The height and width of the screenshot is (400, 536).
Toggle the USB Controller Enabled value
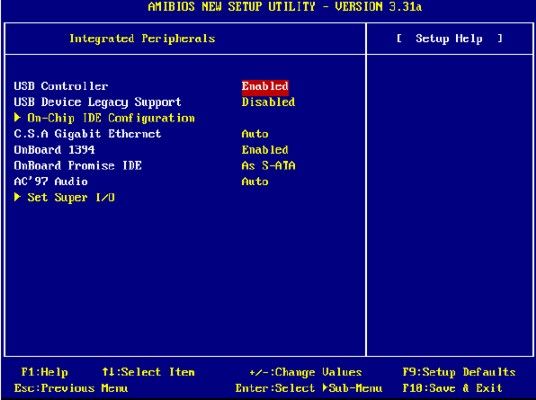pos(265,86)
